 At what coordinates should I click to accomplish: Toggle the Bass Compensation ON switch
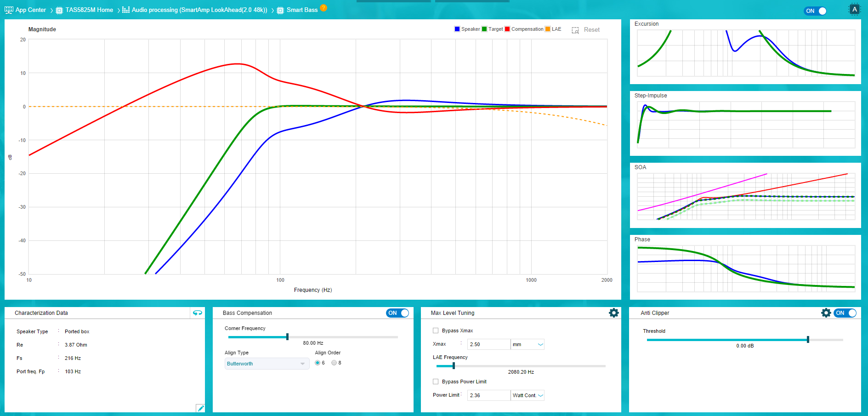[x=397, y=313]
